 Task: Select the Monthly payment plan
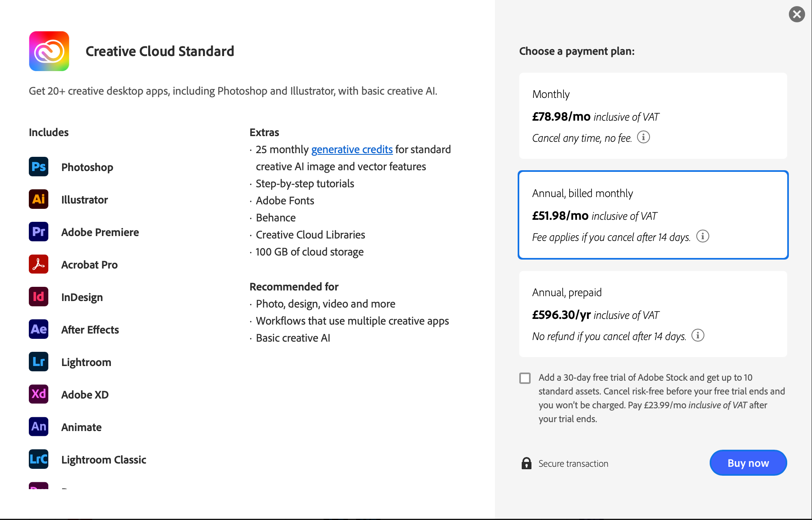(653, 116)
